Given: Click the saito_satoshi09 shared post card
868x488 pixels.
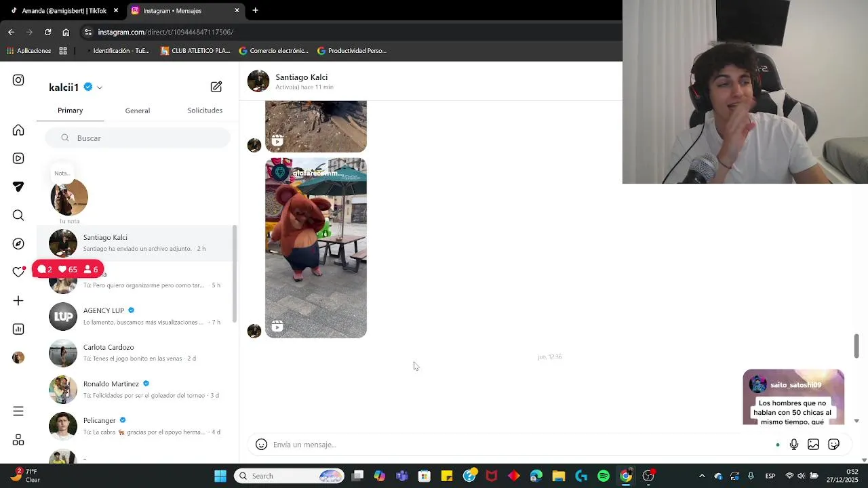Looking at the screenshot, I should click(793, 397).
